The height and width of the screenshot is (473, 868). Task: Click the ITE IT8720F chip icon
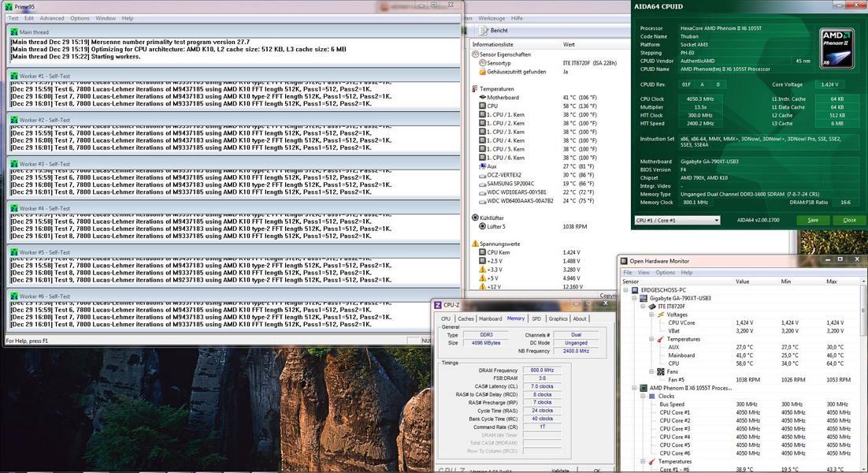tap(652, 307)
